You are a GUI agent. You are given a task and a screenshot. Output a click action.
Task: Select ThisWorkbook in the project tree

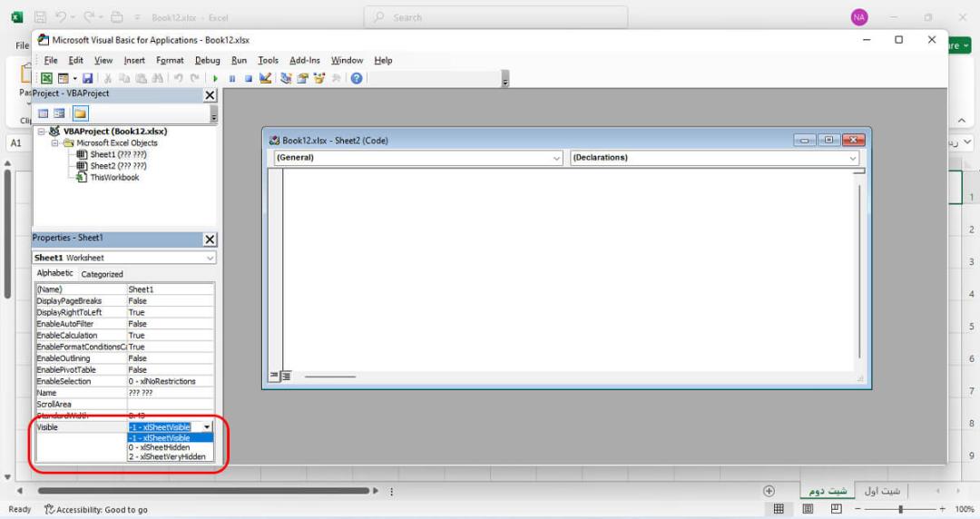tap(114, 177)
